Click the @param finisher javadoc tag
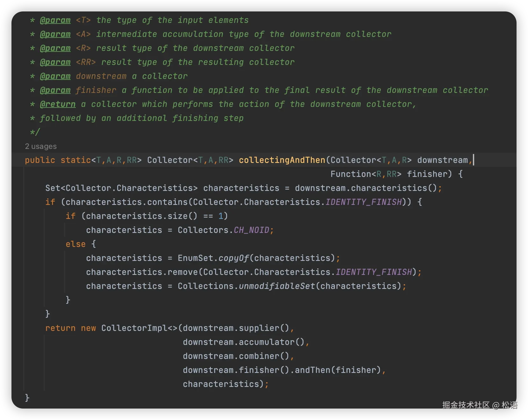Viewport: 528px width, 420px height. (x=55, y=90)
